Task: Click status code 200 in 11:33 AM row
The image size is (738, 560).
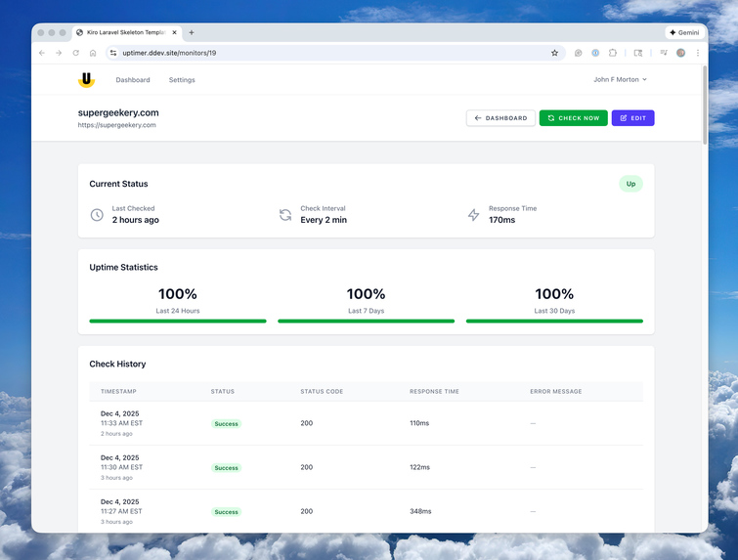Action: pos(306,423)
